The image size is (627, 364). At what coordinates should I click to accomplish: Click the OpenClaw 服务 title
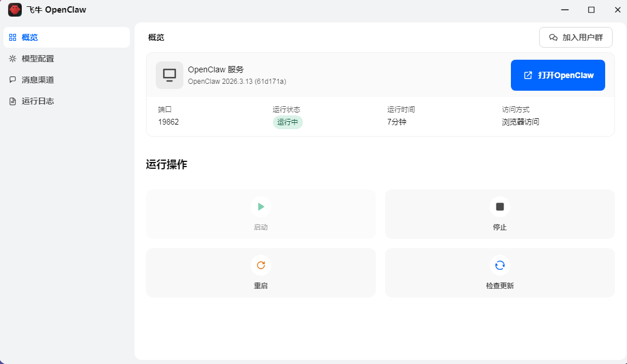point(216,69)
